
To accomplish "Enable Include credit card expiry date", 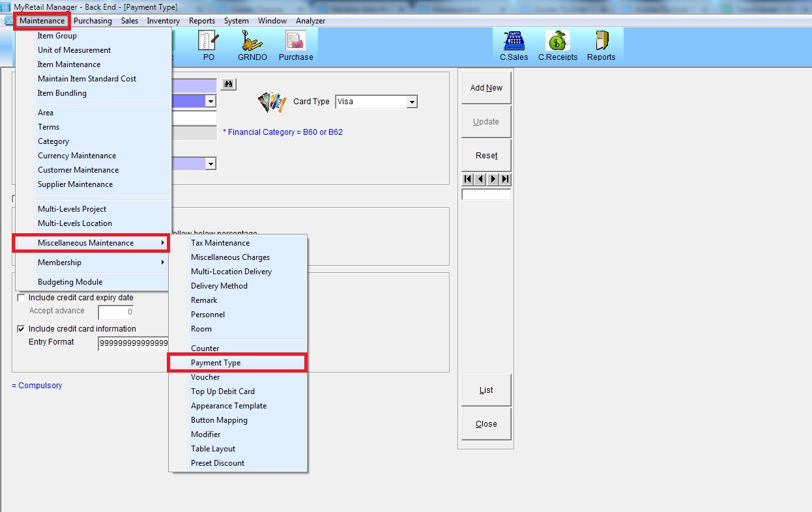I will point(22,298).
